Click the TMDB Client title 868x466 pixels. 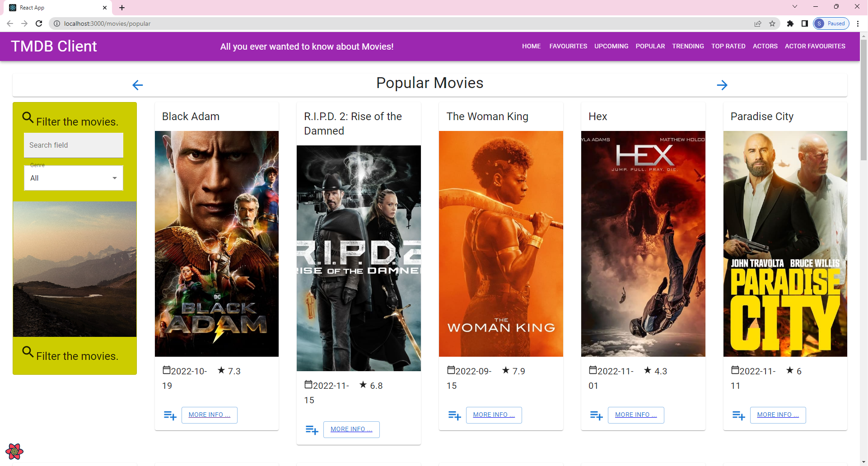(54, 46)
